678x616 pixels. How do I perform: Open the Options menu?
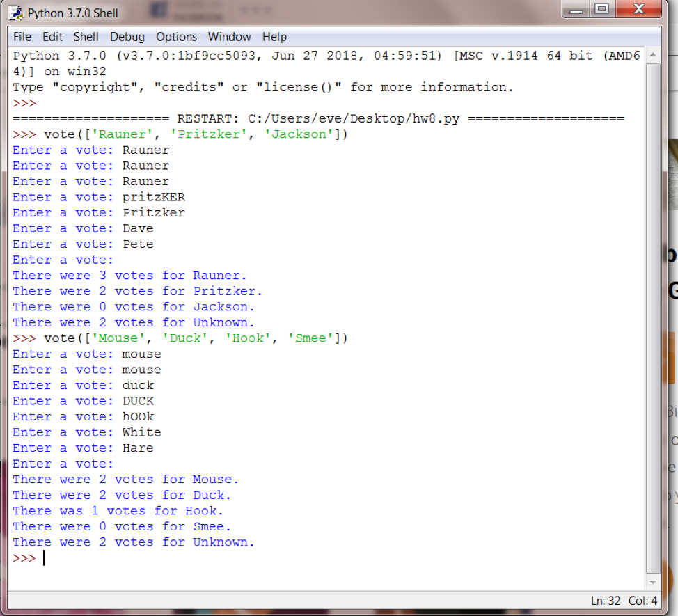point(176,37)
